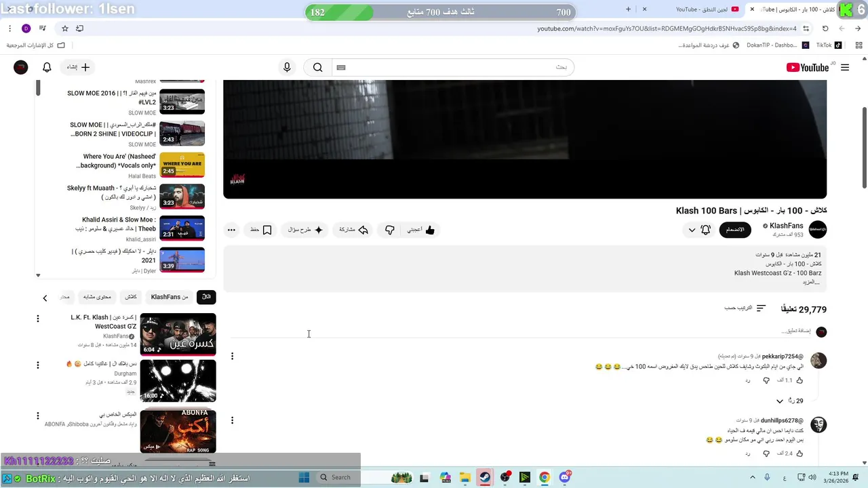Join the channel via الانضمام button

click(735, 230)
